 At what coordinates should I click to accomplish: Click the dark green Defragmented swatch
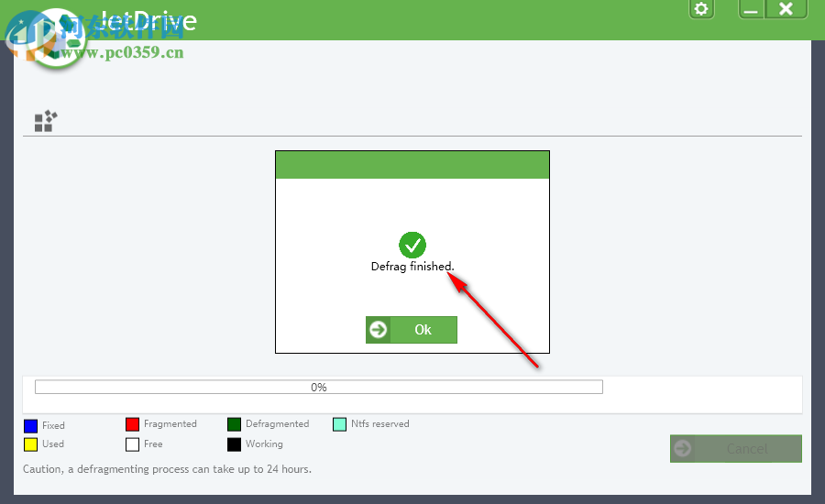pos(234,424)
